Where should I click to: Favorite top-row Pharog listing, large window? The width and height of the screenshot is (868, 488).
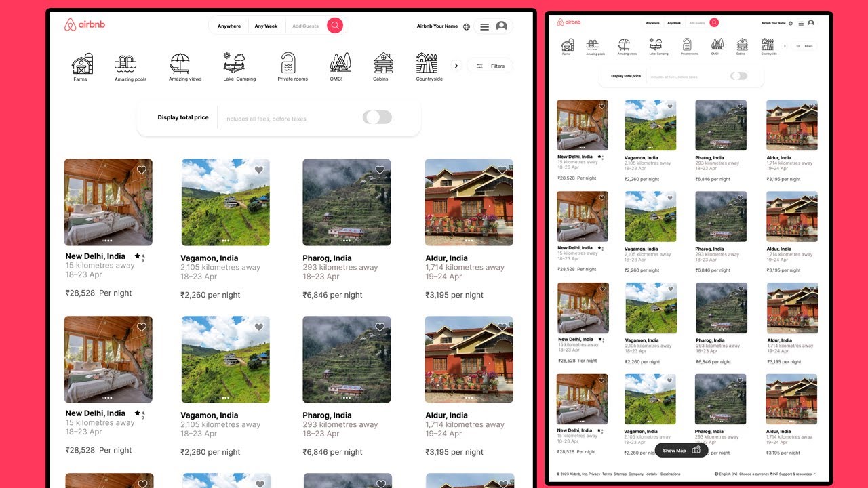380,170
